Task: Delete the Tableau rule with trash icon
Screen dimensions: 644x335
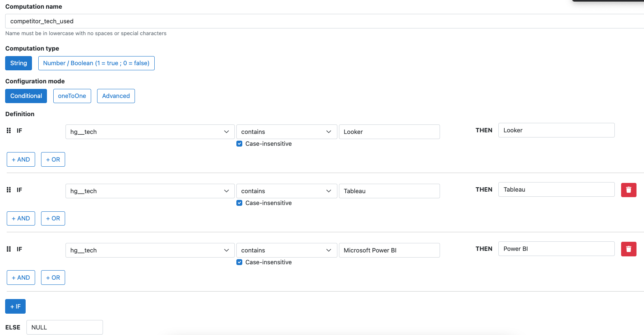Action: tap(629, 190)
